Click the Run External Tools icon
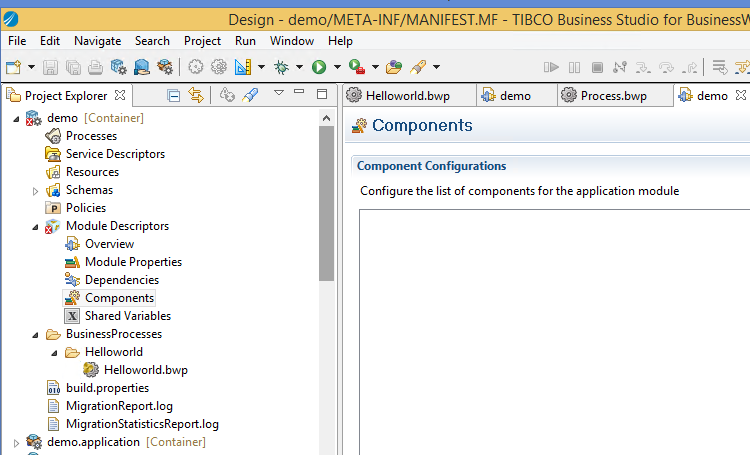This screenshot has width=750, height=455. click(357, 67)
